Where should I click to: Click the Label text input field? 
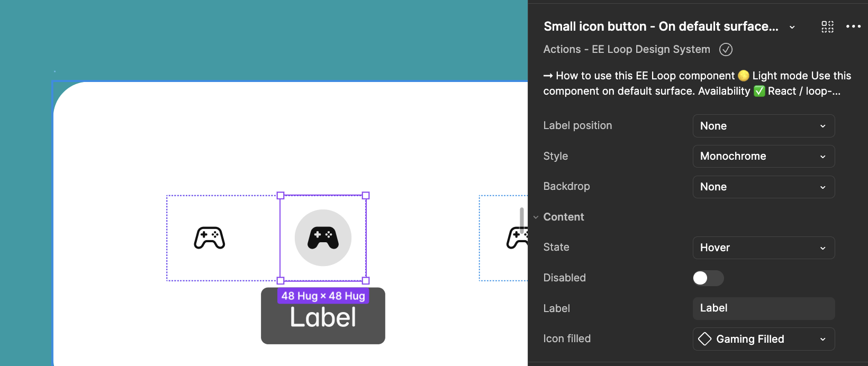[x=763, y=308]
